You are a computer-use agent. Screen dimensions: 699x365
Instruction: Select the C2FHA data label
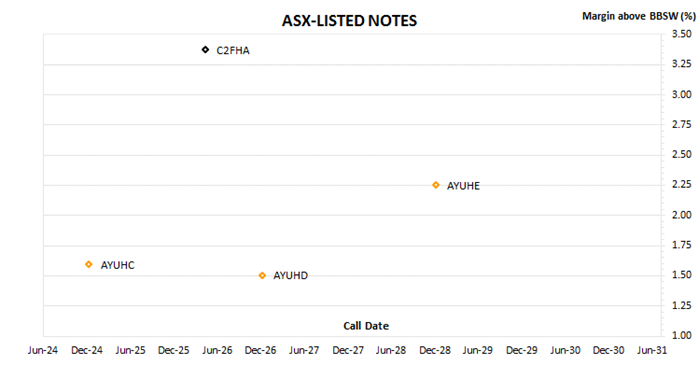pos(233,50)
